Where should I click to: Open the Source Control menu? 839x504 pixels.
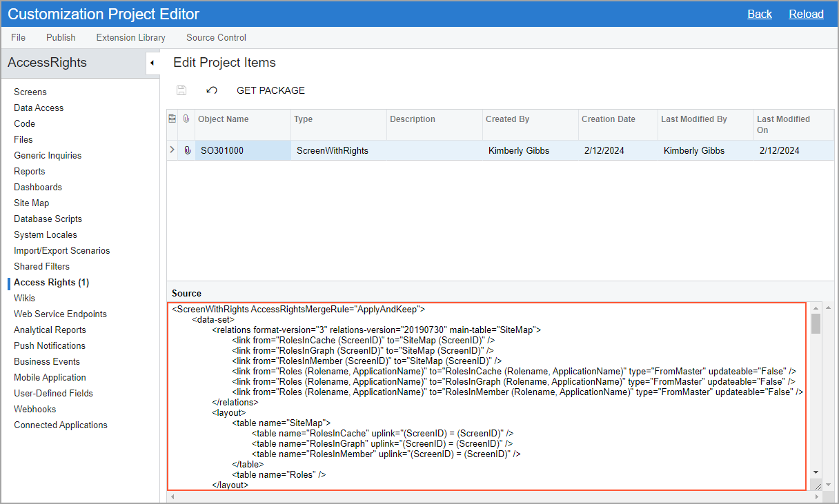click(x=216, y=37)
